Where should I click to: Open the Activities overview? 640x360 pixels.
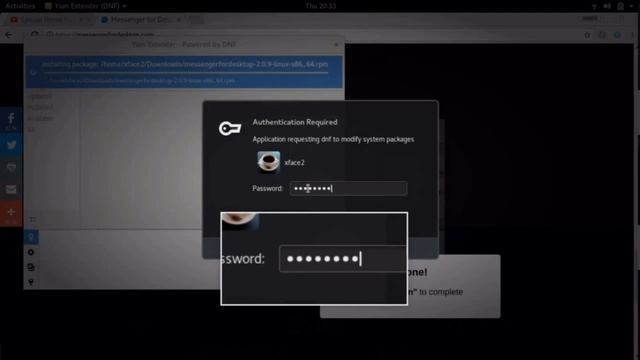click(x=20, y=6)
